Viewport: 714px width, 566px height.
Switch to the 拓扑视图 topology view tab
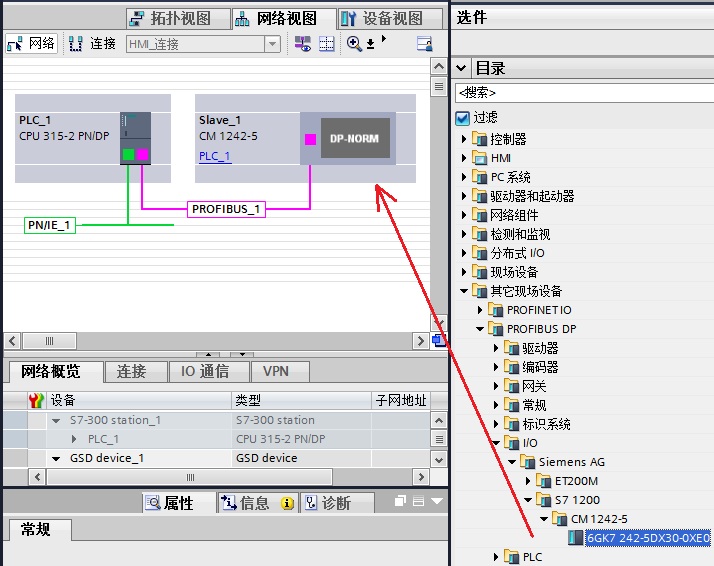point(178,19)
